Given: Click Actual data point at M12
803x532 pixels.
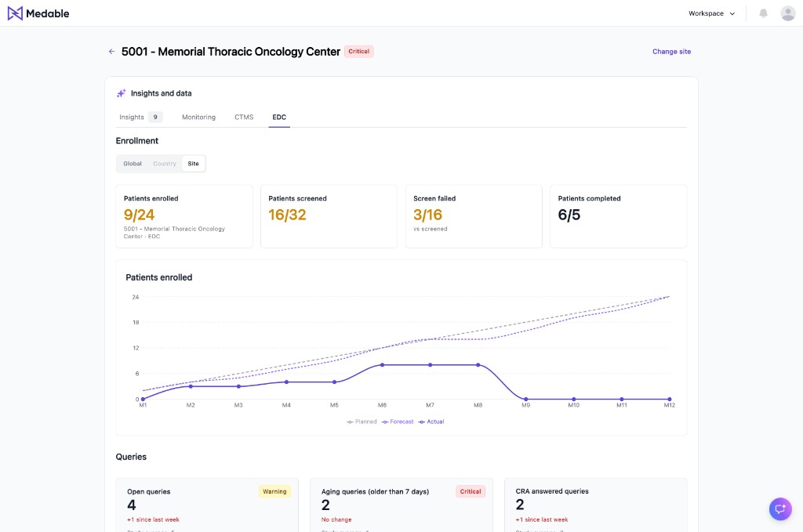Looking at the screenshot, I should [670, 399].
